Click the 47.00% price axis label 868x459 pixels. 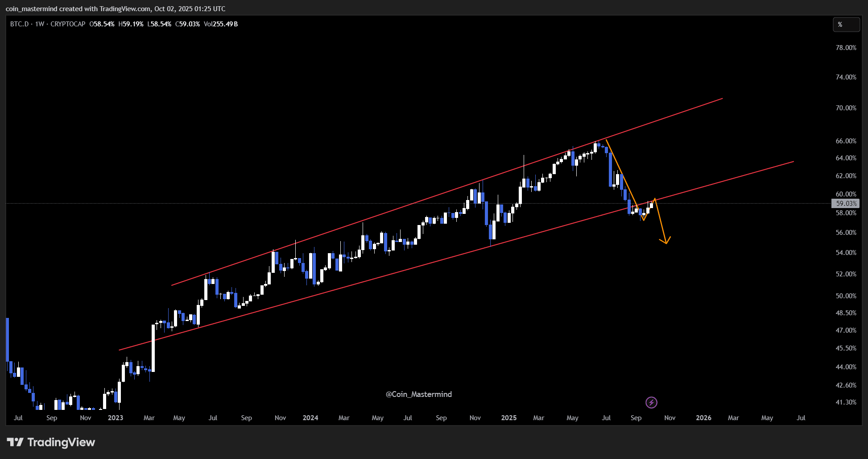(x=846, y=330)
